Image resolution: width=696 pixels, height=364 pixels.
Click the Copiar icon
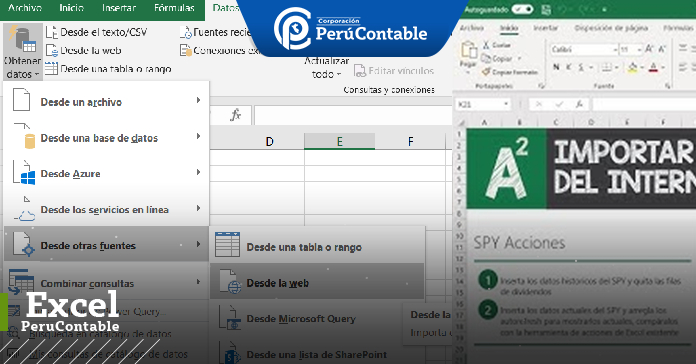point(486,58)
